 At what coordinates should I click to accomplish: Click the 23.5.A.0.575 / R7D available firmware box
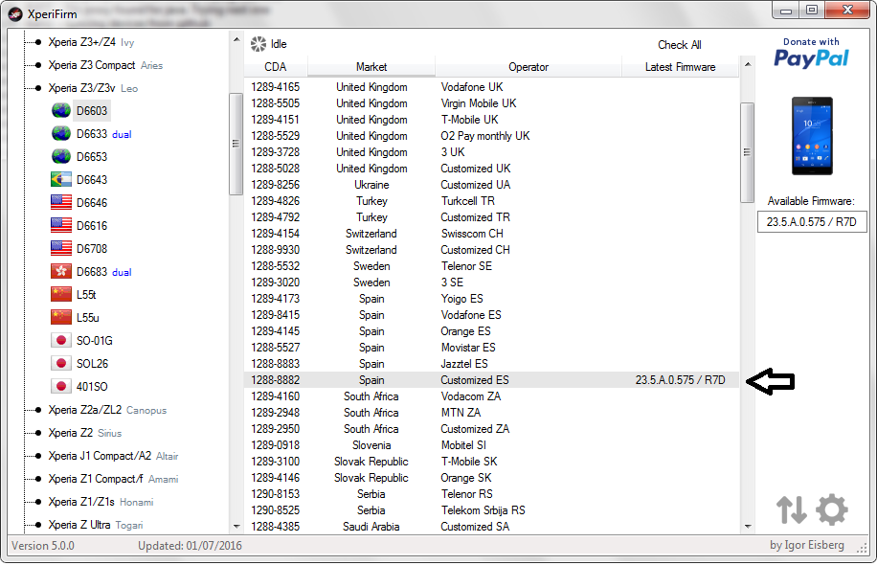tap(811, 221)
